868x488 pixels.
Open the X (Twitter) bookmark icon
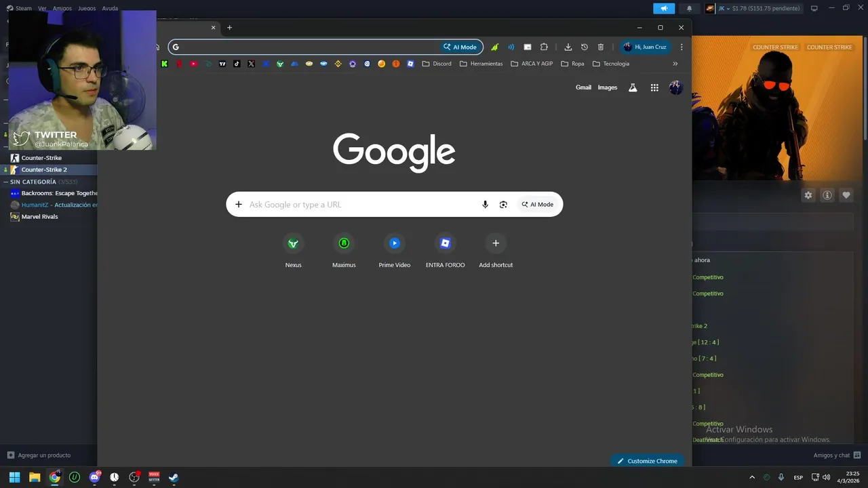(252, 64)
